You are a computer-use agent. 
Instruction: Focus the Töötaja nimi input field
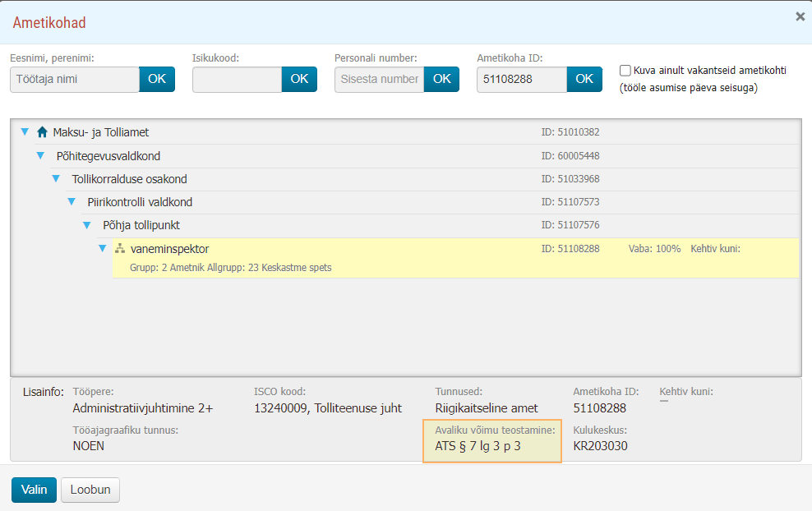click(75, 79)
